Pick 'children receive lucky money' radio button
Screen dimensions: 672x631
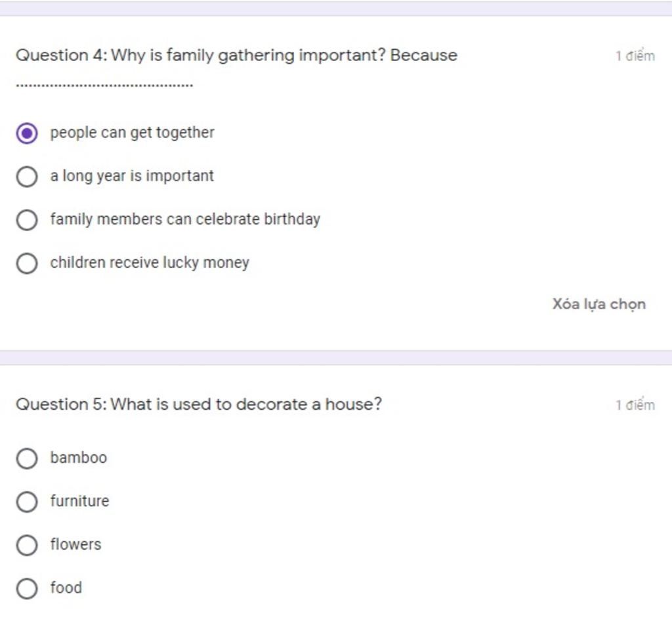(27, 263)
